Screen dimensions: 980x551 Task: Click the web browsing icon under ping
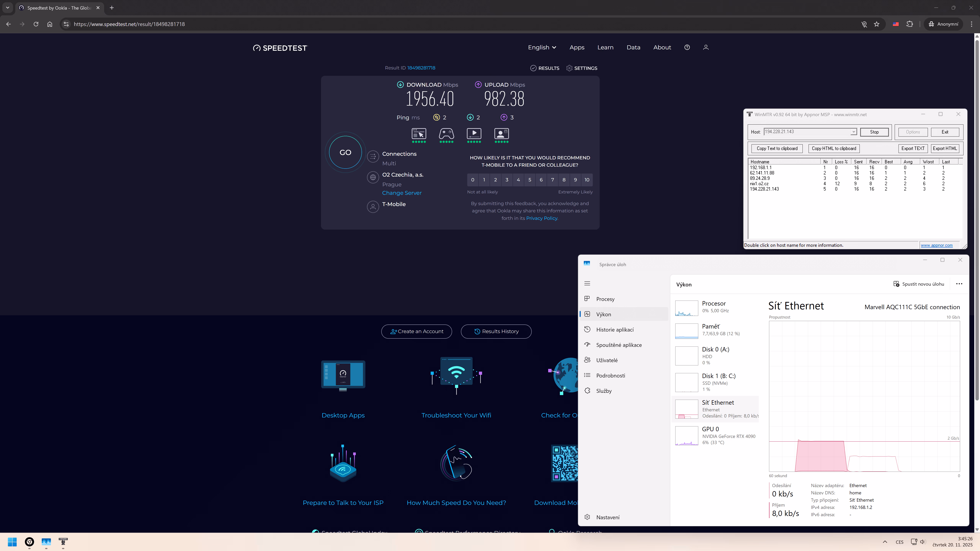[x=418, y=134]
